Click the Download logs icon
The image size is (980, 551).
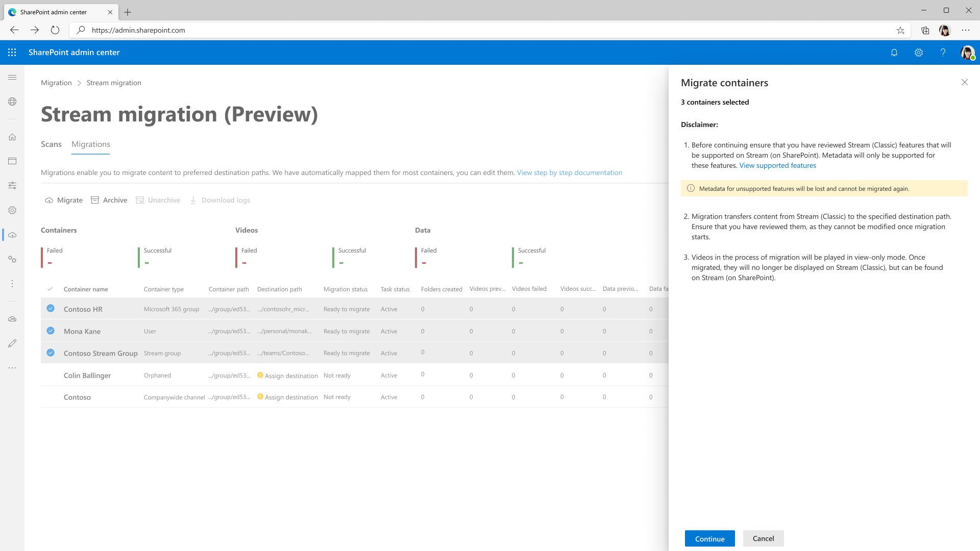tap(193, 200)
